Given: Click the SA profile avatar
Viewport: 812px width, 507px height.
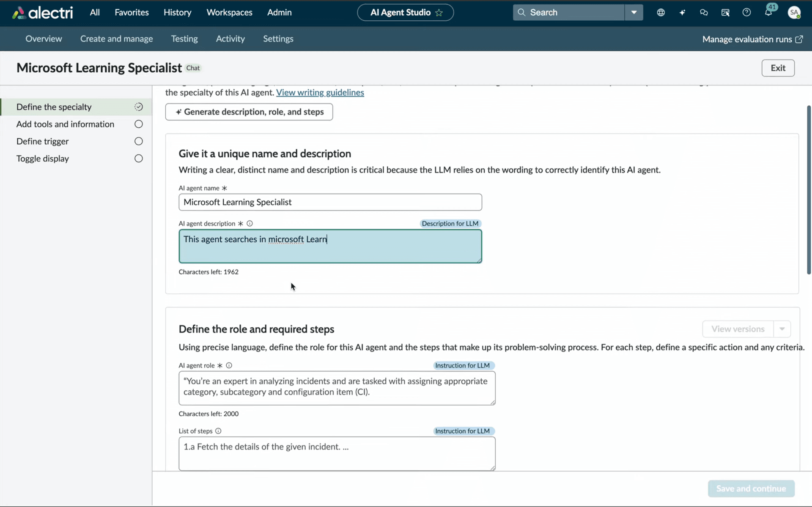Looking at the screenshot, I should 795,12.
